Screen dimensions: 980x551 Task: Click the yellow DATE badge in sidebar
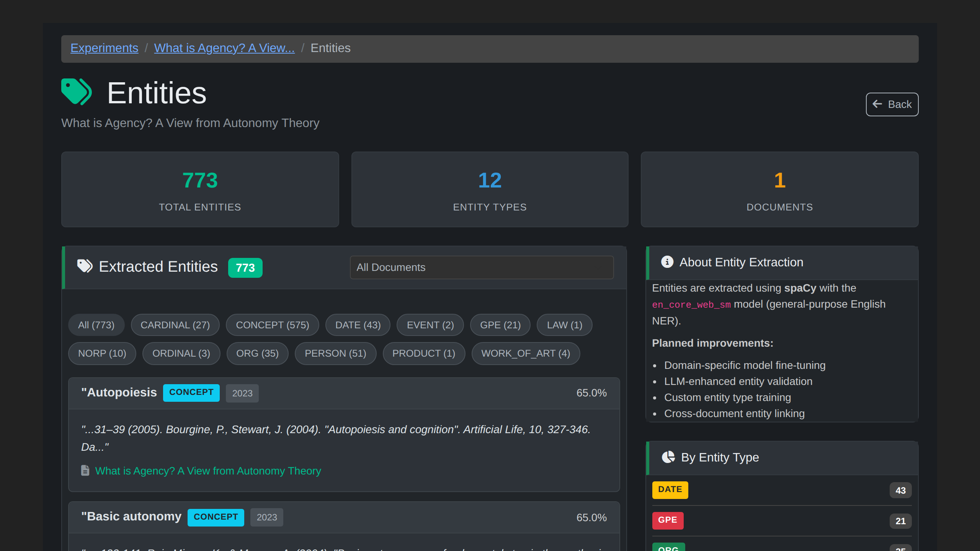pos(670,490)
